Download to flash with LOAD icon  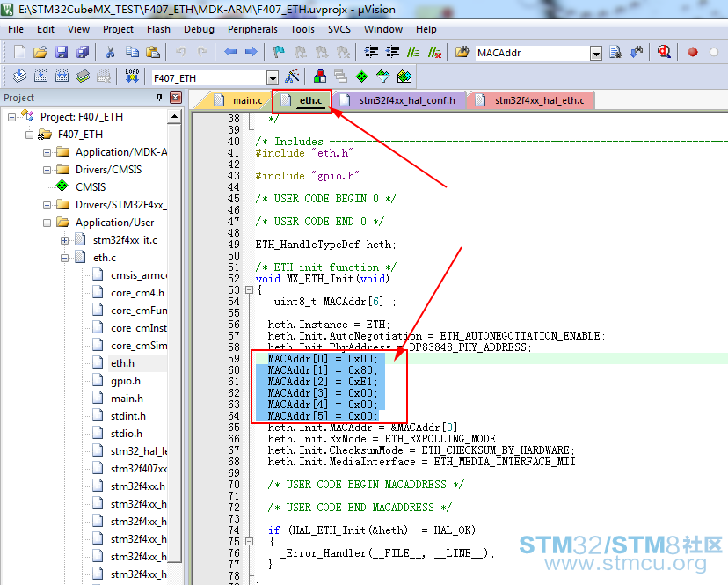pyautogui.click(x=132, y=77)
